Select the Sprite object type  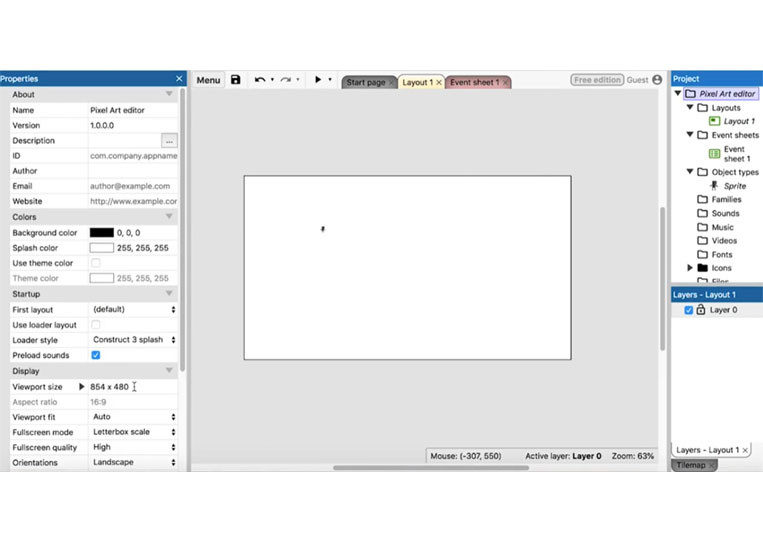728,186
